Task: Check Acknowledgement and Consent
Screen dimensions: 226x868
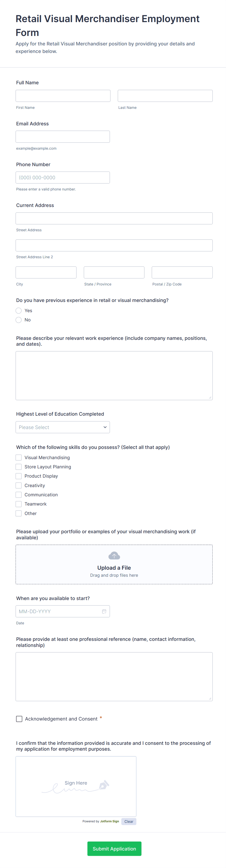Action: click(x=19, y=719)
